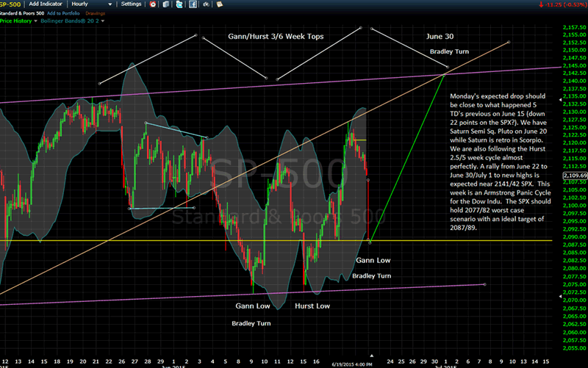The width and height of the screenshot is (588, 368).
Task: Click the binoculars icon in the toolbar
Action: pyautogui.click(x=206, y=4)
